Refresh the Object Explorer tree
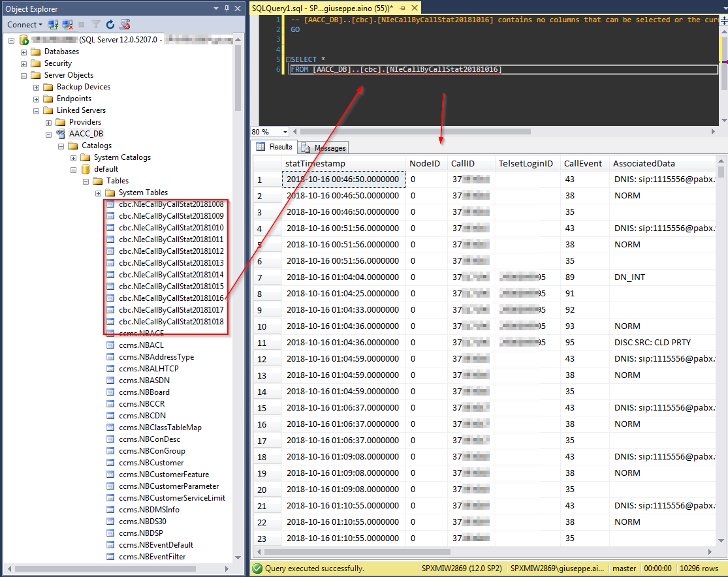 tap(110, 23)
